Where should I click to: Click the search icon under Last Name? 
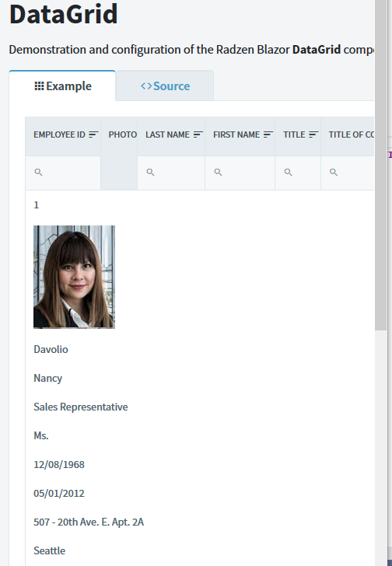[x=151, y=172]
